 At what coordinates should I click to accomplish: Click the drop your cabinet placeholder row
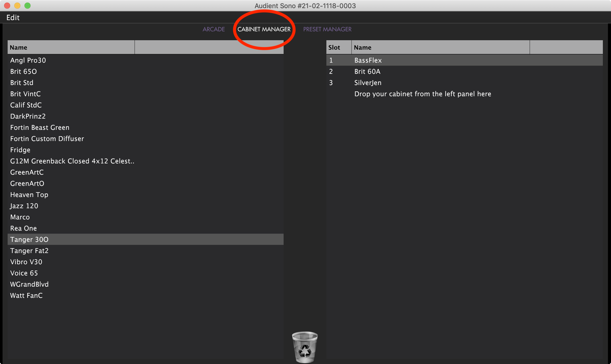423,94
